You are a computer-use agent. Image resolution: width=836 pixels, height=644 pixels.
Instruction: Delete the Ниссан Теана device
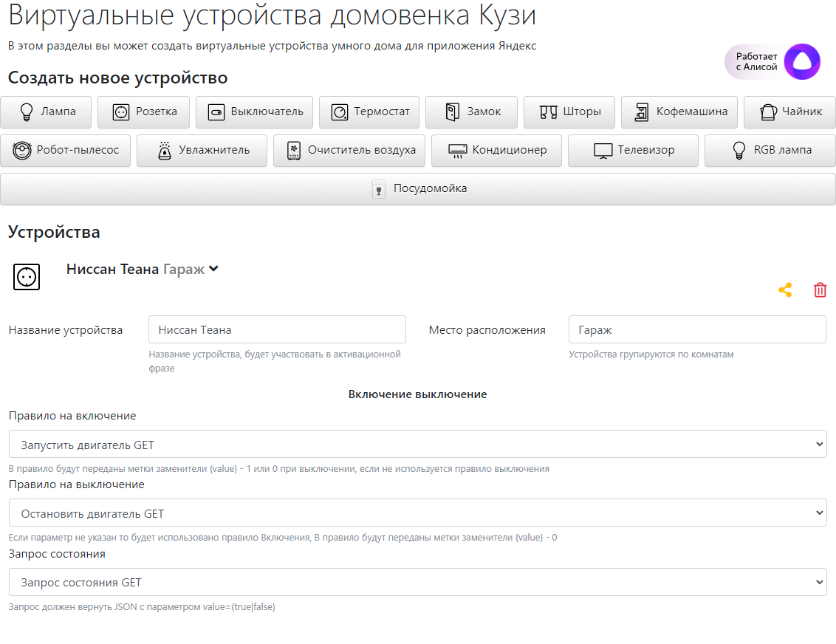tap(820, 290)
